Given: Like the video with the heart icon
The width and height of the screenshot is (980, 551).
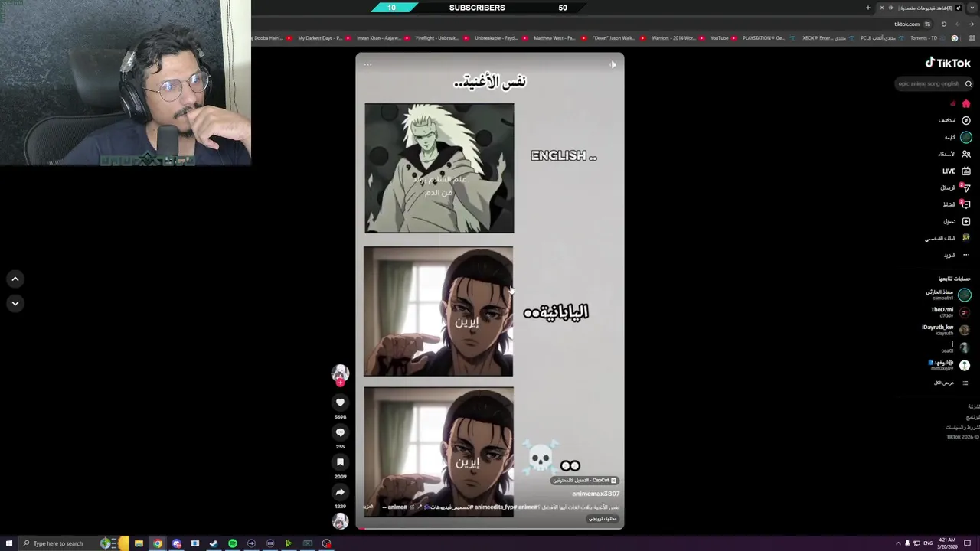Looking at the screenshot, I should pos(341,403).
